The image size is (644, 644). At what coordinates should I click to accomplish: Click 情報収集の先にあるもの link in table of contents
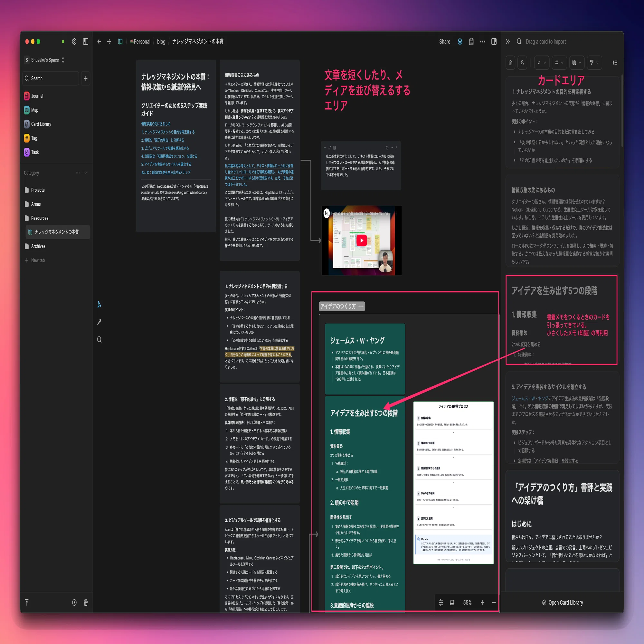(156, 124)
